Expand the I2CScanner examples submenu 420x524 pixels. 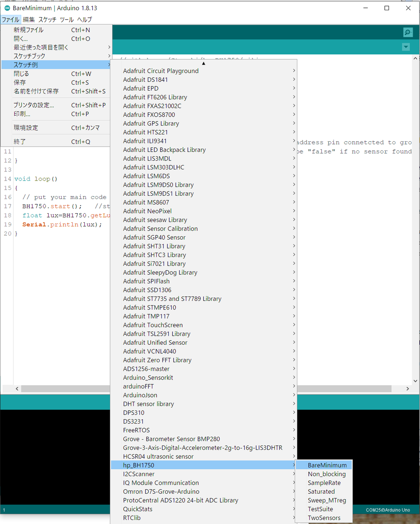point(139,474)
